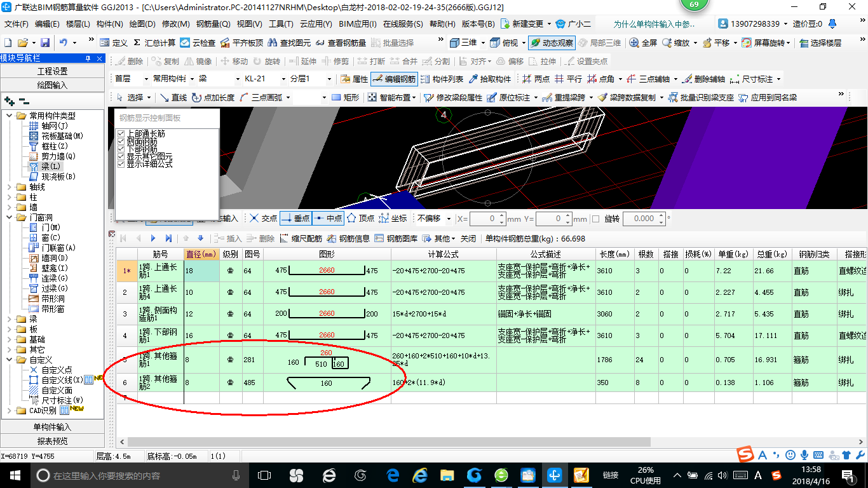Open 钢筋图库 rebar library
Image resolution: width=868 pixels, height=488 pixels.
click(x=397, y=238)
